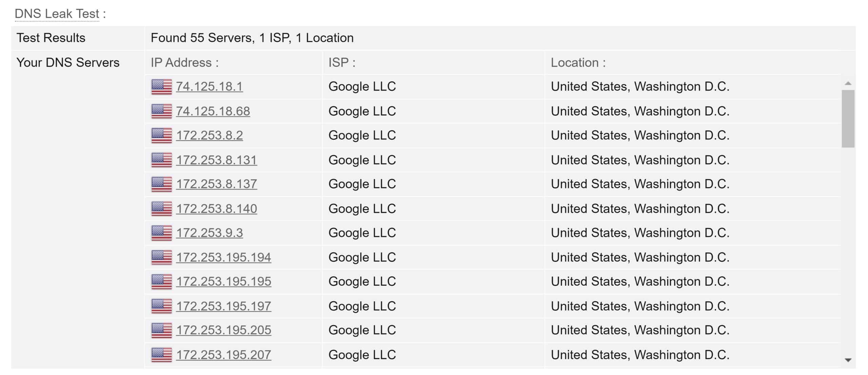Click the US flag beside 74.125.18.68
Viewport: 868px width, 375px height.
(161, 111)
